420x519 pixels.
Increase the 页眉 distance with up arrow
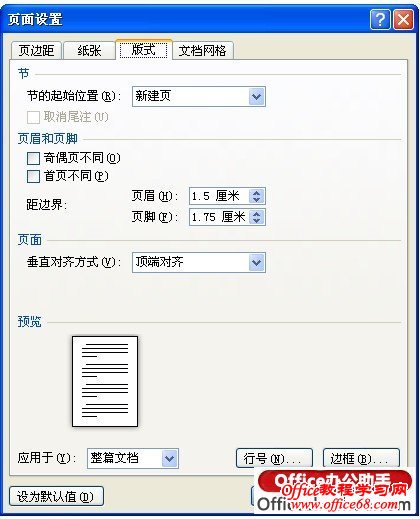(x=256, y=193)
